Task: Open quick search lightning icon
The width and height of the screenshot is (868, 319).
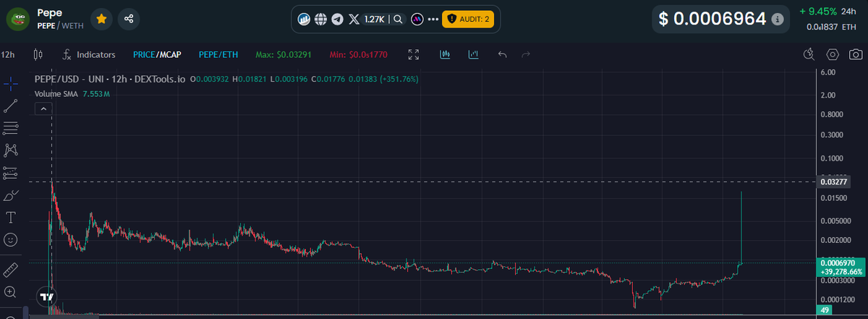Action: pos(809,54)
